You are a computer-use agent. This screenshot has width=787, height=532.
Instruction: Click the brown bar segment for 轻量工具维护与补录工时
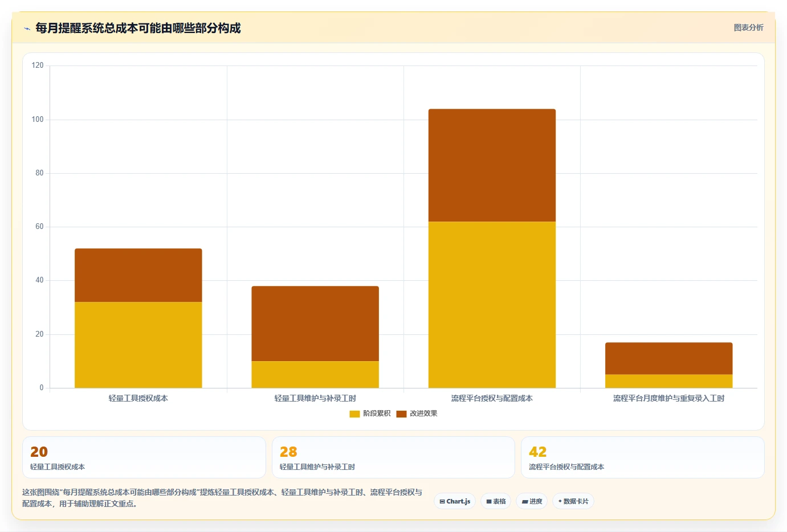[315, 324]
